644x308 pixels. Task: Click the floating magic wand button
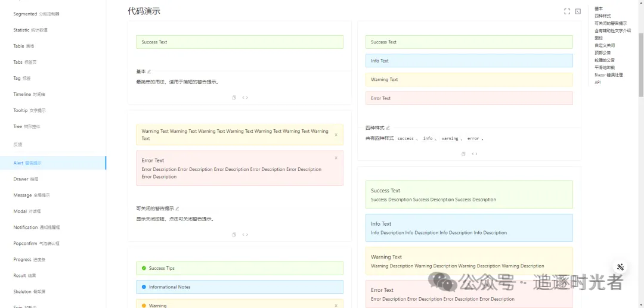[x=620, y=267]
